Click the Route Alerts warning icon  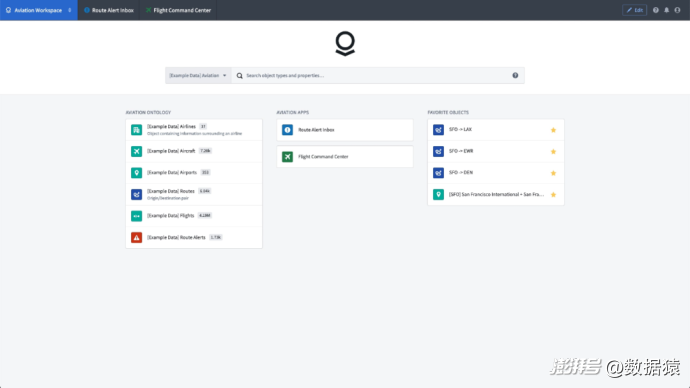[136, 238]
